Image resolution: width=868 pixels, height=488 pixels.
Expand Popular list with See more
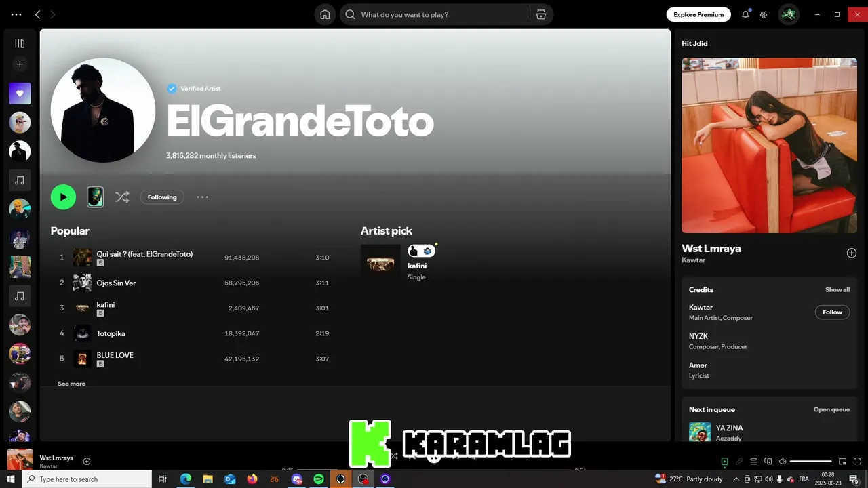pos(71,384)
